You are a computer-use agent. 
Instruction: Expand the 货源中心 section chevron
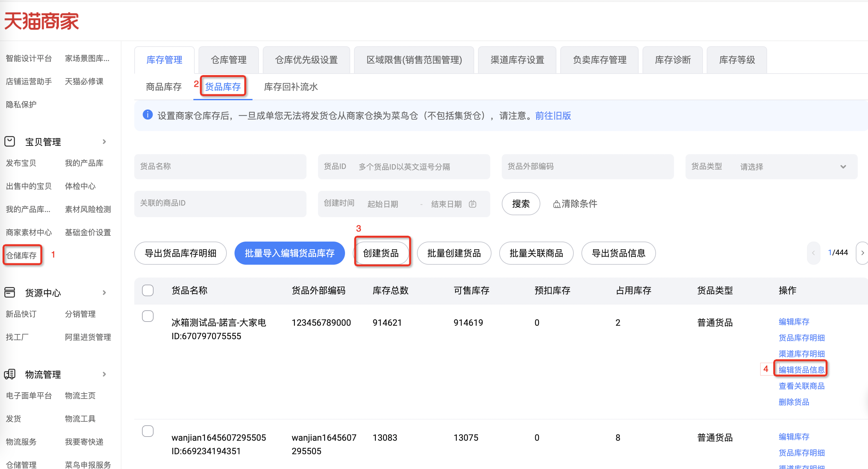coord(104,292)
